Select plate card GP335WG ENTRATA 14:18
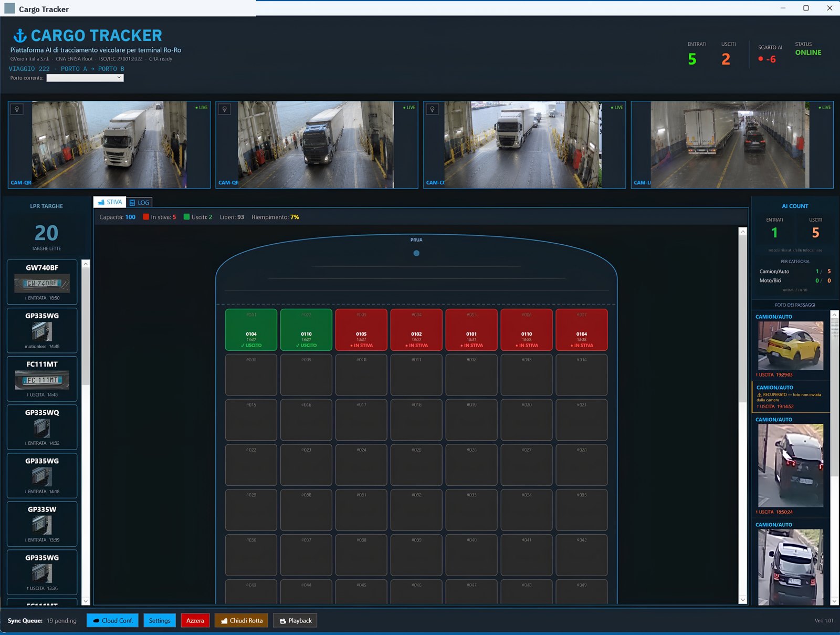This screenshot has width=840, height=635. [42, 475]
